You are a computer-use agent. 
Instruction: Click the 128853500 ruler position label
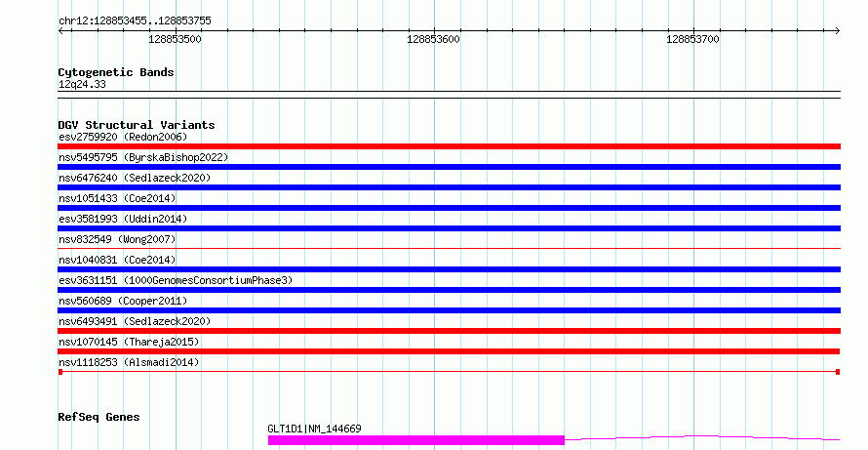point(175,39)
